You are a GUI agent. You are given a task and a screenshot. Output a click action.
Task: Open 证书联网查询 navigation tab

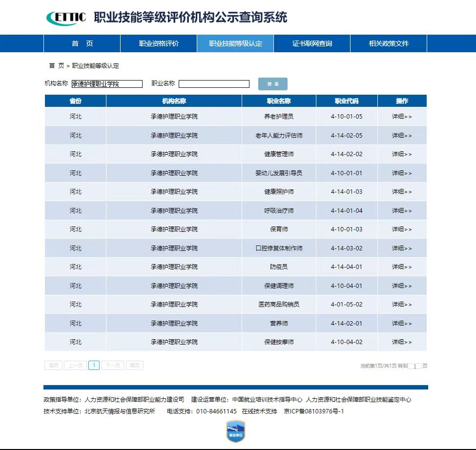tap(312, 43)
